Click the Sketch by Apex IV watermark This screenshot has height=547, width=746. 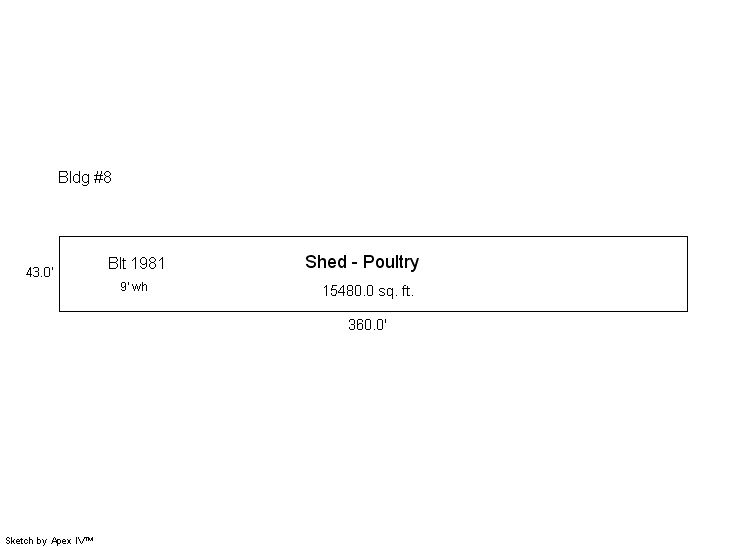tap(49, 540)
